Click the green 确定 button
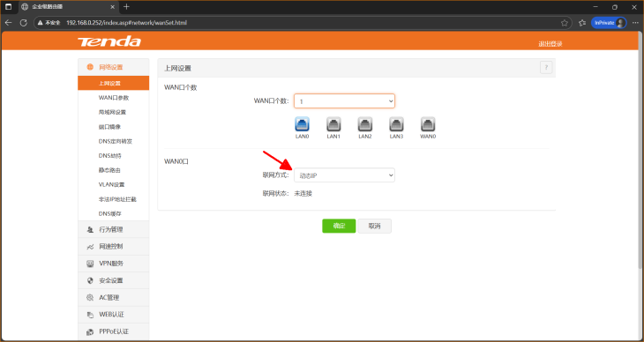The image size is (644, 342). (x=339, y=226)
